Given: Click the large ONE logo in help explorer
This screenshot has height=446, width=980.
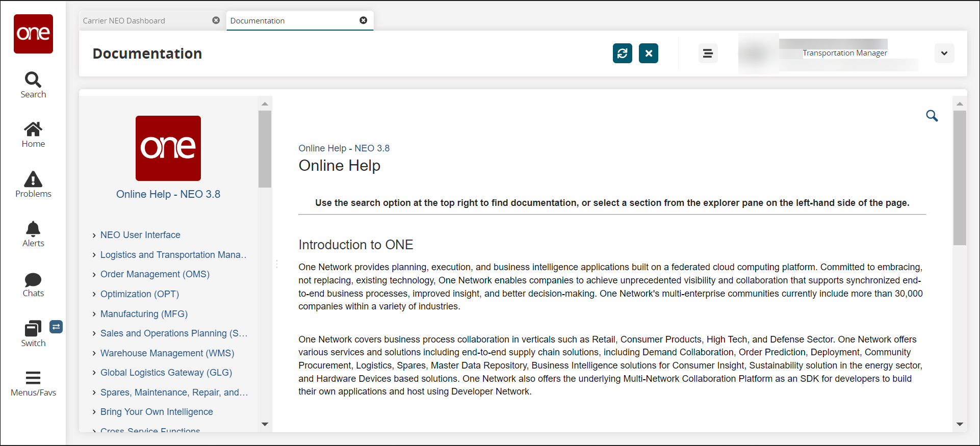Looking at the screenshot, I should pos(168,148).
